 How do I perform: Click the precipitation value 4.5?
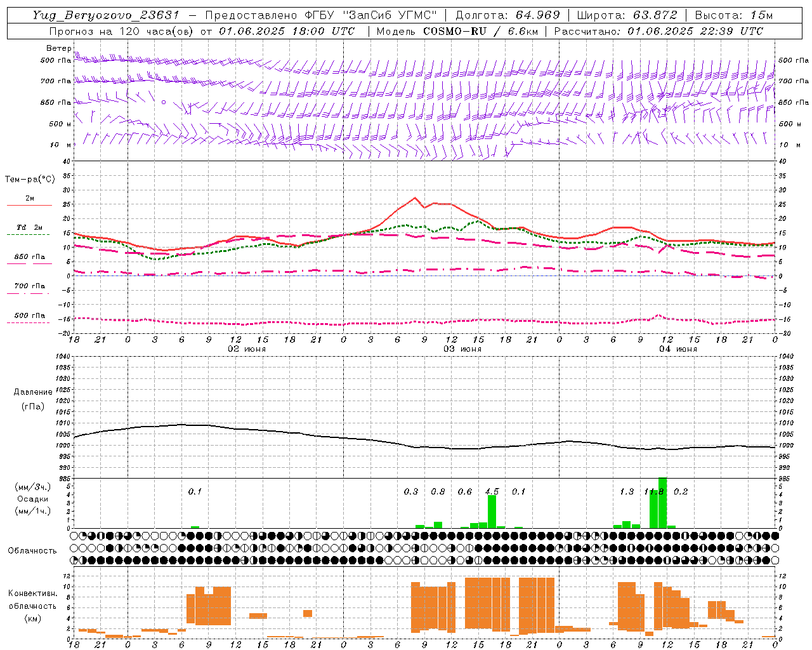point(492,491)
